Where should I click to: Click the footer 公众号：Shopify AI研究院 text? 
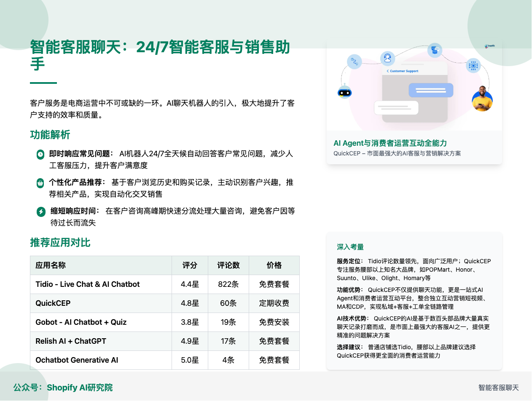pos(63,388)
